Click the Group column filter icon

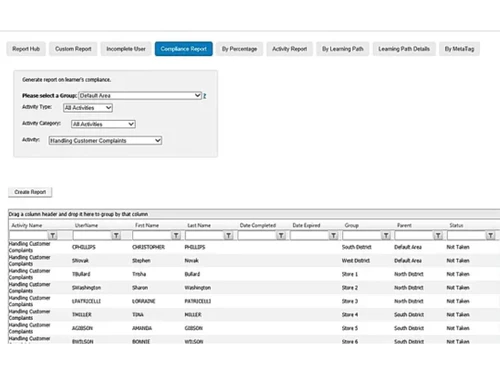(386, 236)
